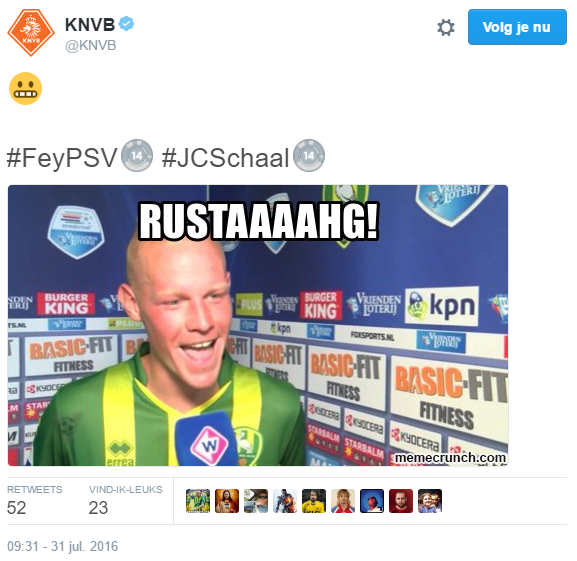The image size is (577, 561).
Task: Open the KNVB orange lion profile logo
Action: [x=31, y=33]
